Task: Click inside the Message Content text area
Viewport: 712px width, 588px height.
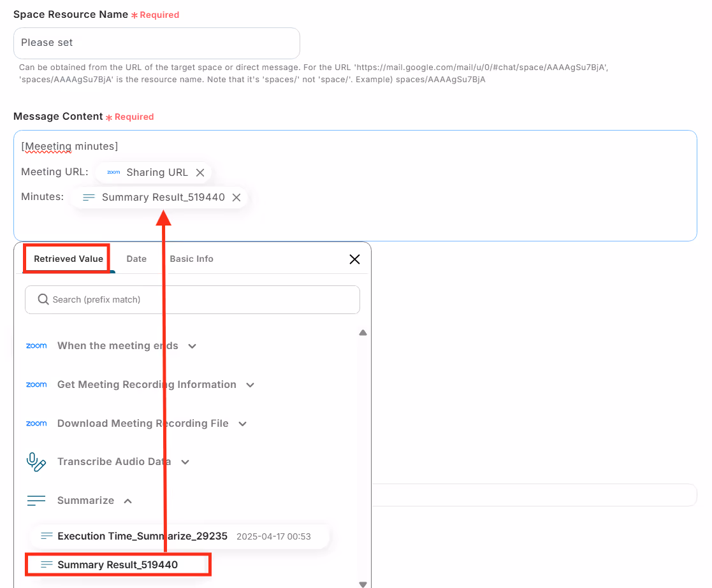Action: (355, 185)
